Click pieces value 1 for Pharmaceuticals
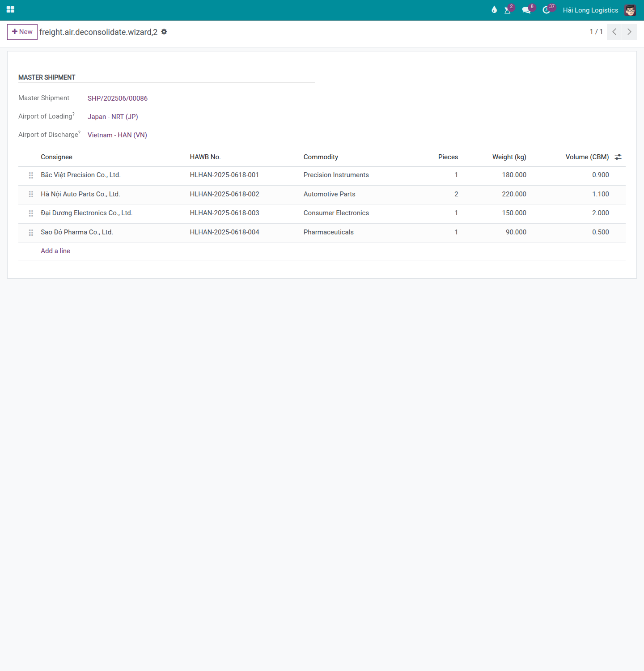 coord(456,232)
